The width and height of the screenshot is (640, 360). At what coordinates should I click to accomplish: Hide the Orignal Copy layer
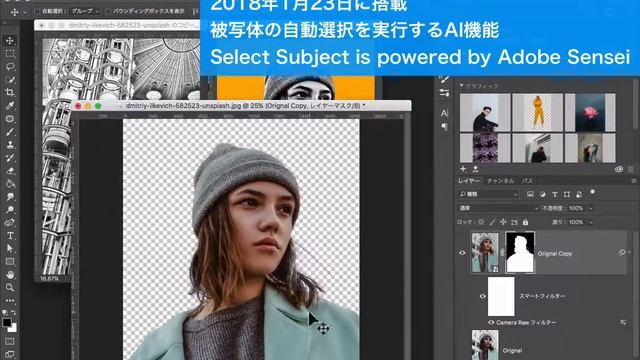pos(462,253)
